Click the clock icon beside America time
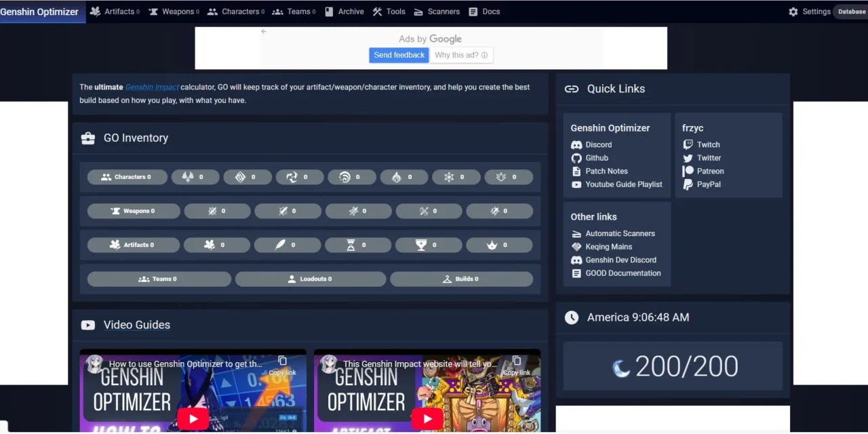Screen dimensions: 868x434 point(572,317)
